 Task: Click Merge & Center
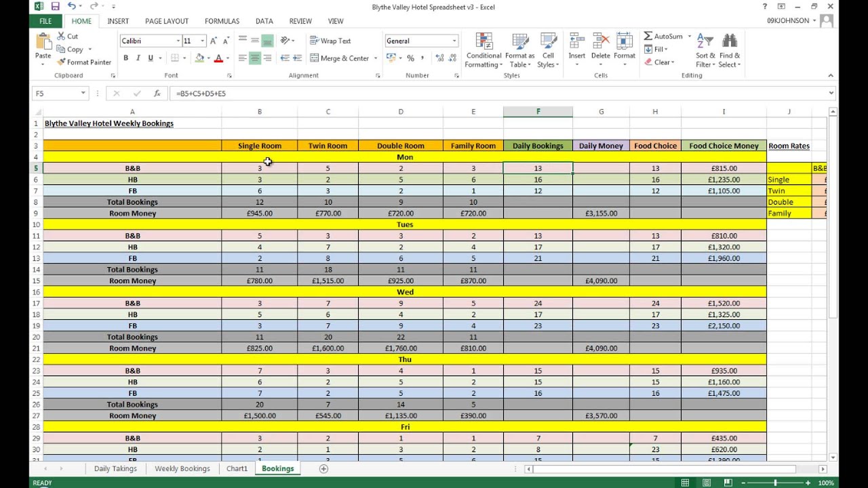click(x=339, y=58)
